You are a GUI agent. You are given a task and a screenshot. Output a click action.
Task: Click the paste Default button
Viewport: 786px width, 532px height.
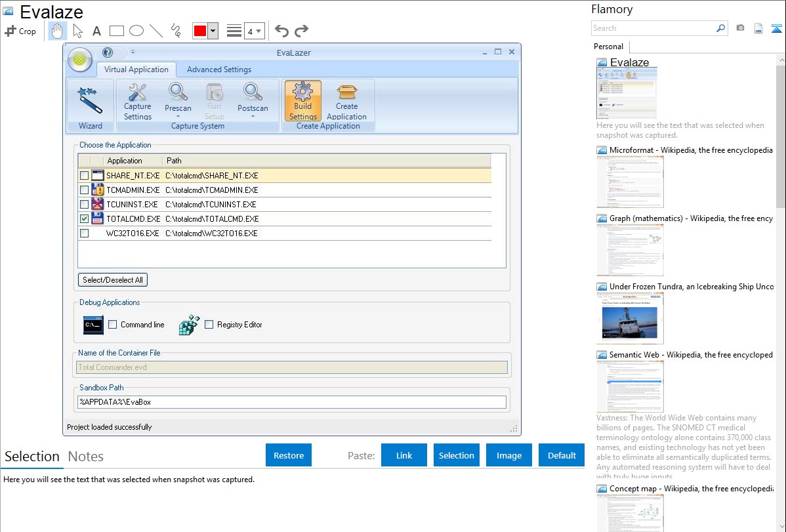coord(562,455)
